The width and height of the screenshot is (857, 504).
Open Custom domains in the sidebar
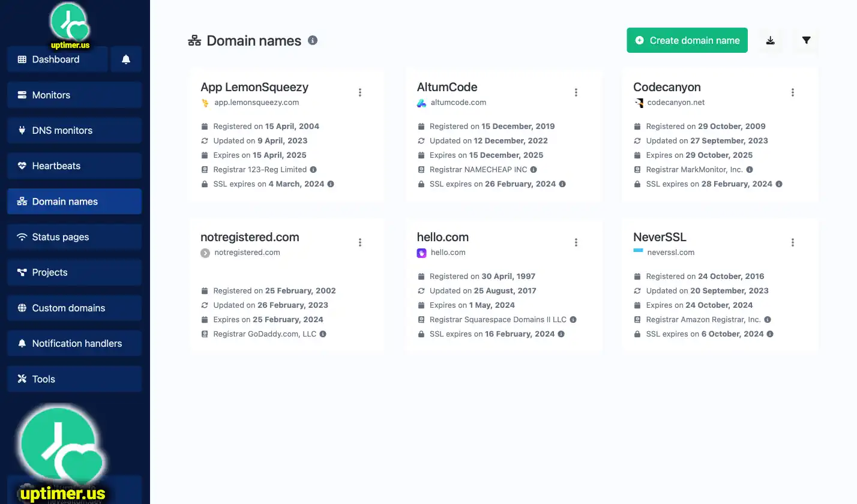pyautogui.click(x=74, y=308)
